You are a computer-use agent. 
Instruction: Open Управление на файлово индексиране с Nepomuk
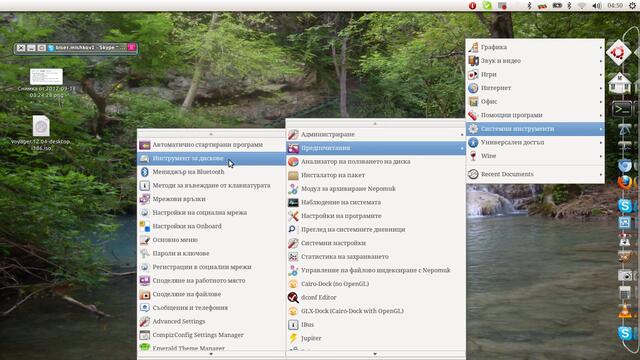pyautogui.click(x=376, y=270)
